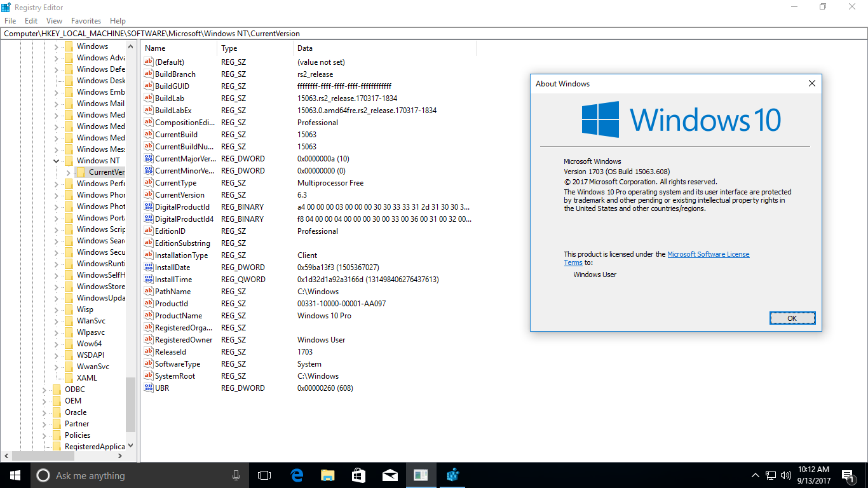Open File Explorer from the taskbar
This screenshot has width=868, height=488.
pyautogui.click(x=327, y=475)
